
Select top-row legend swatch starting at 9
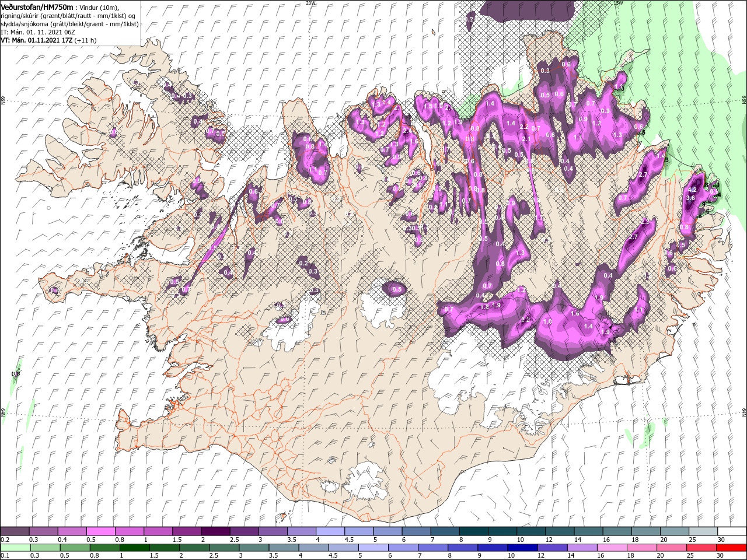pos(502,531)
